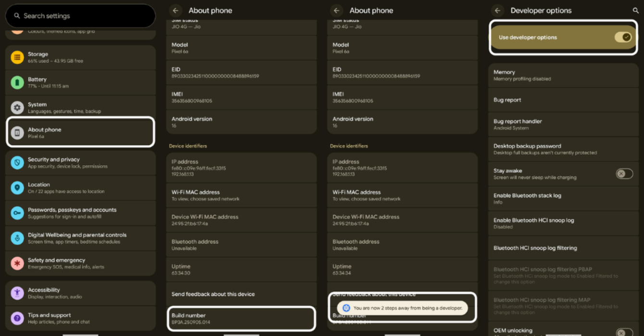Viewport: 644px width, 336px height.
Task: Open Passwords, passkeys and accounts key icon
Action: coord(17,212)
